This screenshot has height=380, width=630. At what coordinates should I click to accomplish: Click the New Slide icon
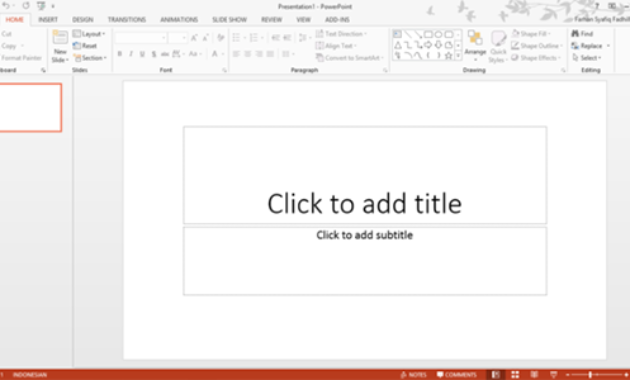point(60,38)
